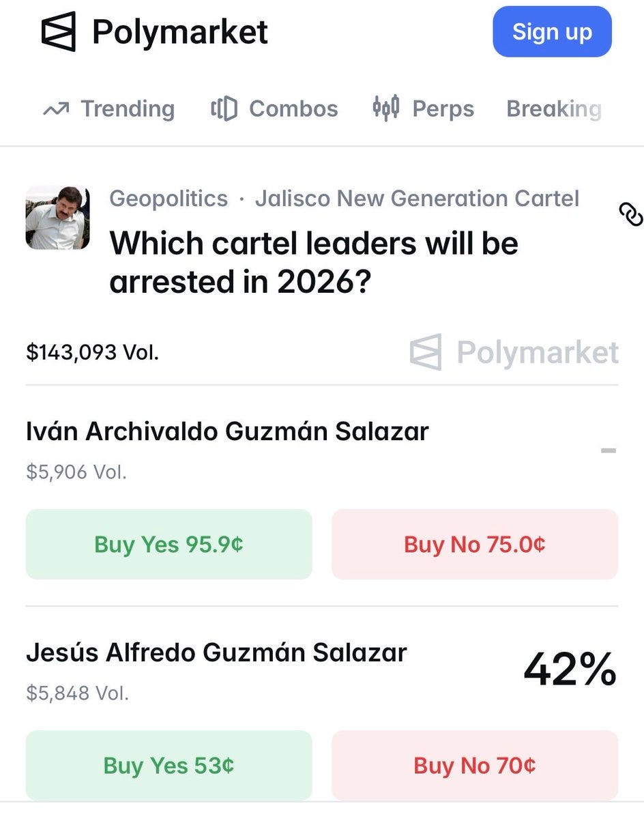Click the Polymarket wordmark in header
This screenshot has width=644, height=819.
180,32
